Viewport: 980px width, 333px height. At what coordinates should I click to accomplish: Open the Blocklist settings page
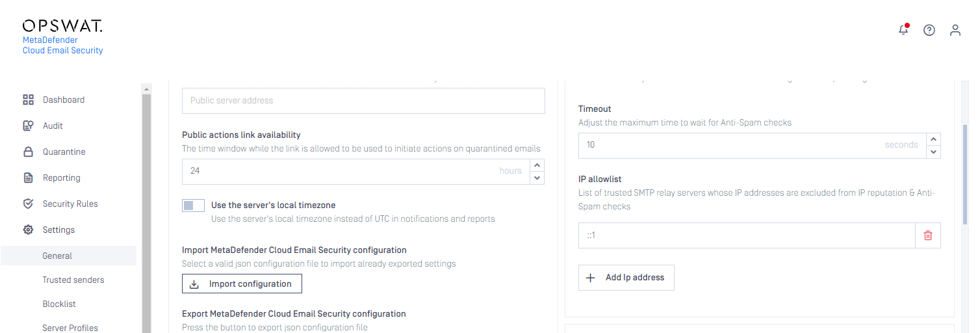click(59, 304)
